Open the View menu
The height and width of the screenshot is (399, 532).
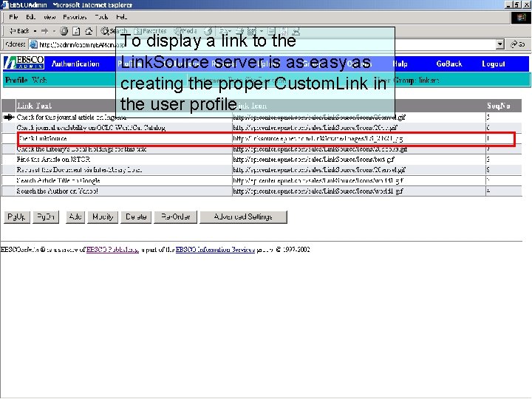click(x=50, y=17)
